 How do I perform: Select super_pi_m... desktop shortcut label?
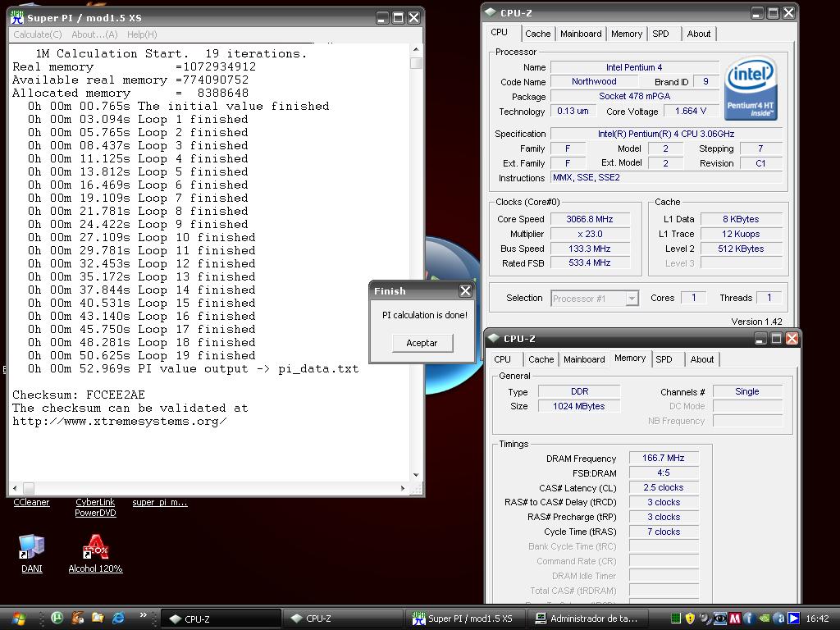(160, 502)
